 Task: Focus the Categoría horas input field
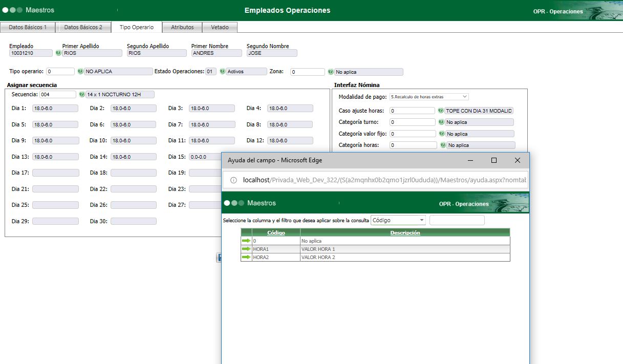pos(413,145)
